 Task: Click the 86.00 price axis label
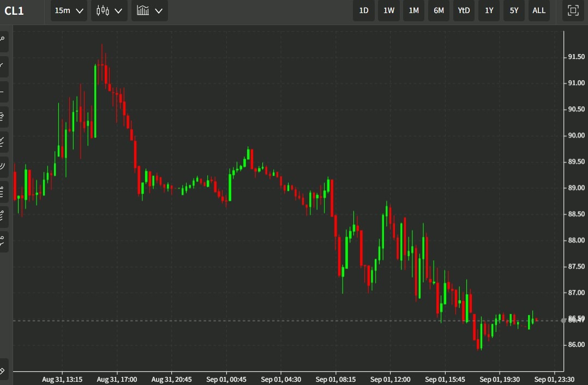click(x=577, y=345)
